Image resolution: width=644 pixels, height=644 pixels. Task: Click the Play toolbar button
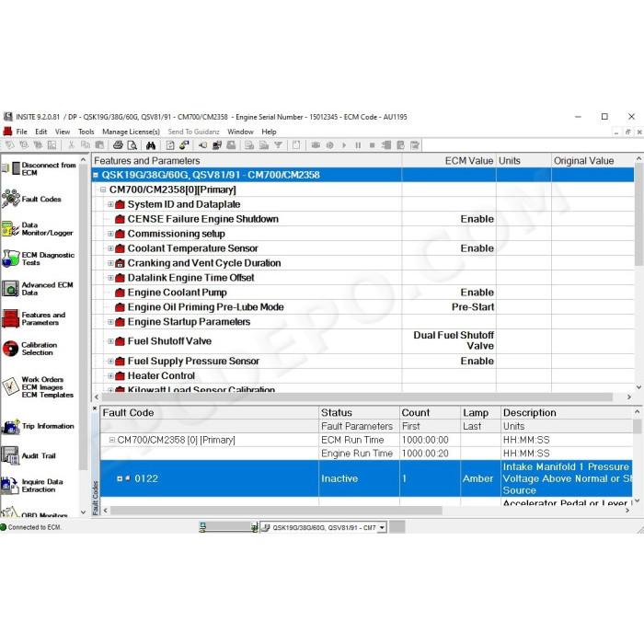(344, 145)
